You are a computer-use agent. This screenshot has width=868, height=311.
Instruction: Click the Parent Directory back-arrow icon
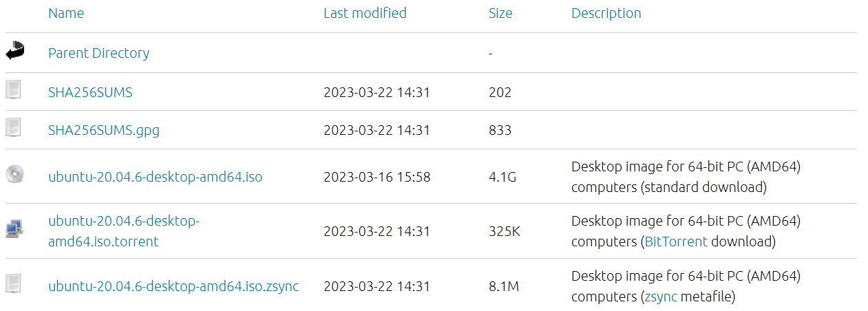[14, 51]
